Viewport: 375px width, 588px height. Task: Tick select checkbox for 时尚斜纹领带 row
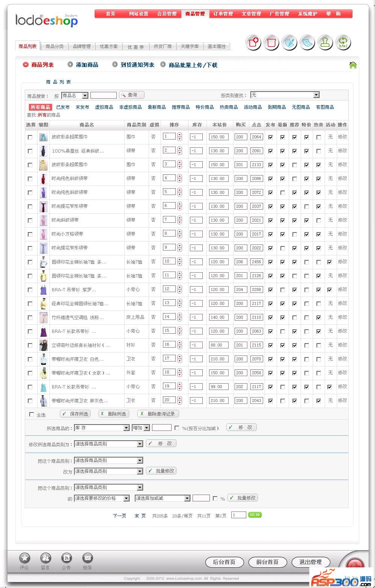30,220
